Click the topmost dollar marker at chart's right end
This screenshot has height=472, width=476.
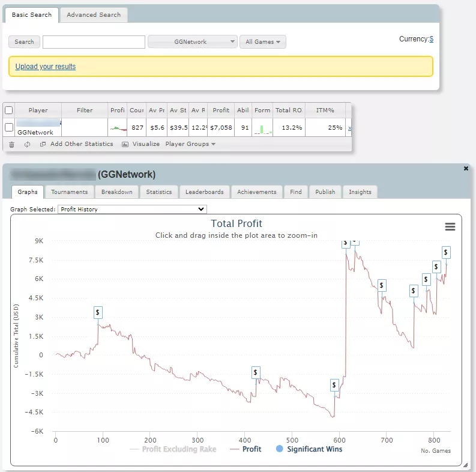pos(446,252)
